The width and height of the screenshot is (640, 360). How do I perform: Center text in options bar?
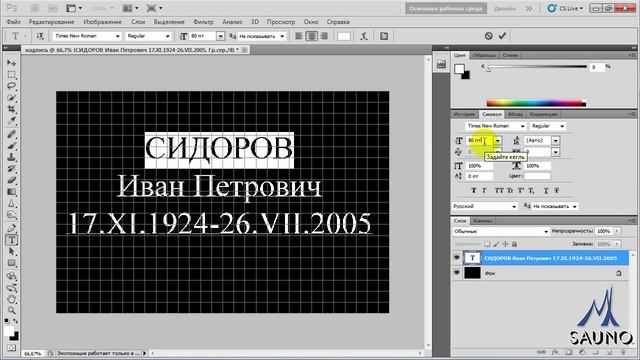pyautogui.click(x=311, y=36)
